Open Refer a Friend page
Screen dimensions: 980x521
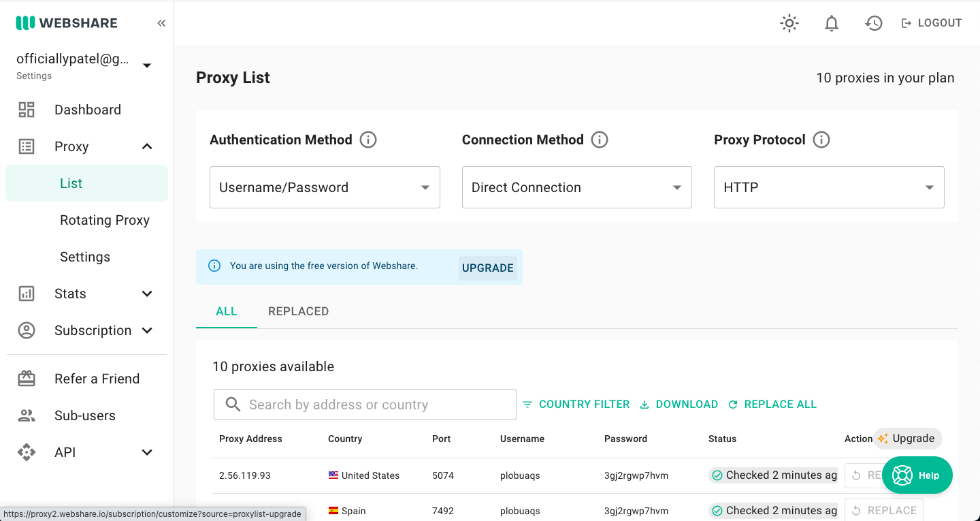point(97,379)
